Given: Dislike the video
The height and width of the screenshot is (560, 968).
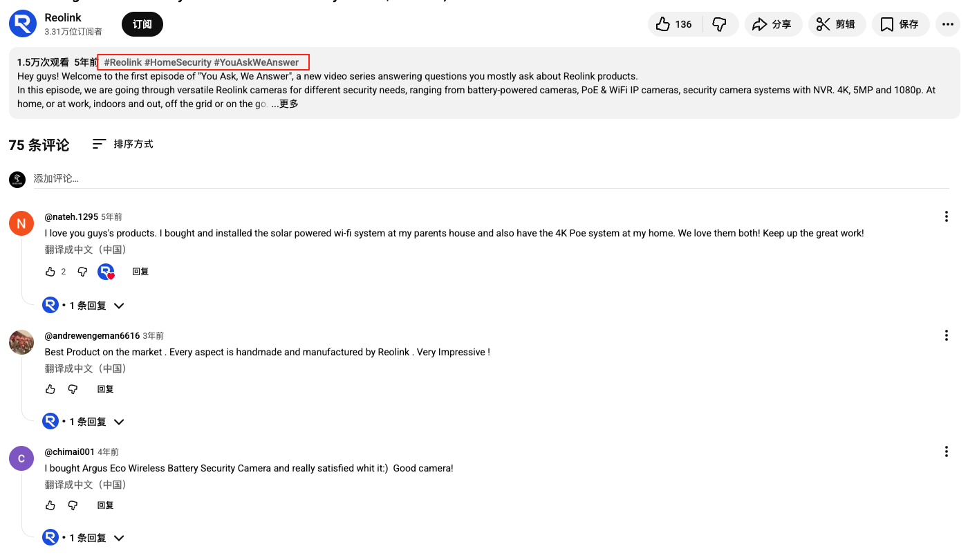Looking at the screenshot, I should point(720,24).
